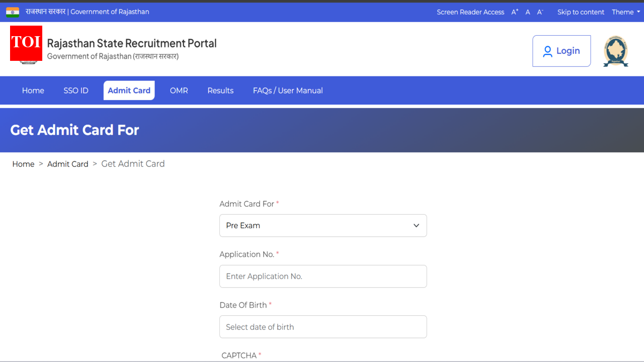The width and height of the screenshot is (644, 362).
Task: Decrease font size with A- icon
Action: (x=540, y=12)
